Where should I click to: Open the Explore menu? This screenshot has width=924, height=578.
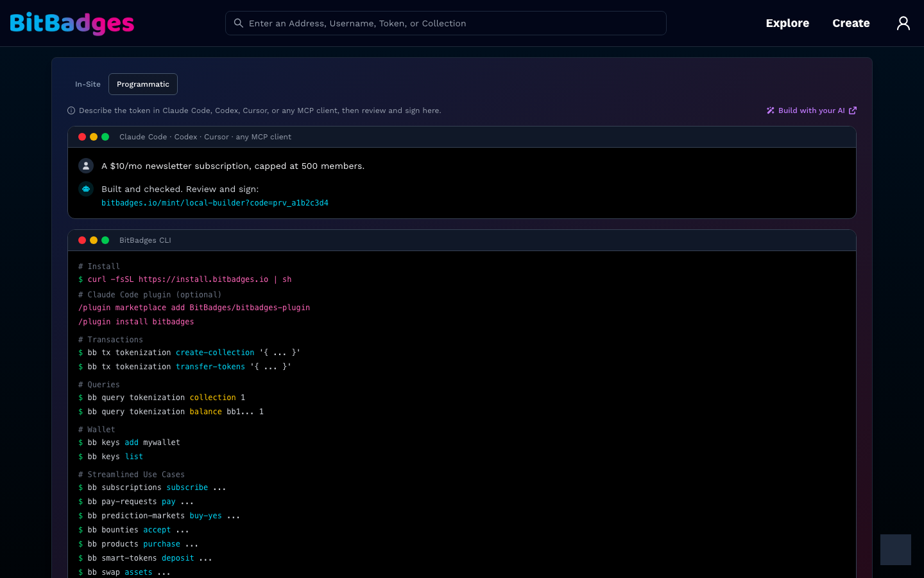click(787, 23)
